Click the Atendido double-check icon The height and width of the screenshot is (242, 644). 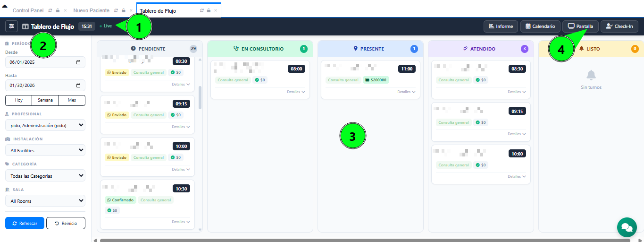click(465, 49)
